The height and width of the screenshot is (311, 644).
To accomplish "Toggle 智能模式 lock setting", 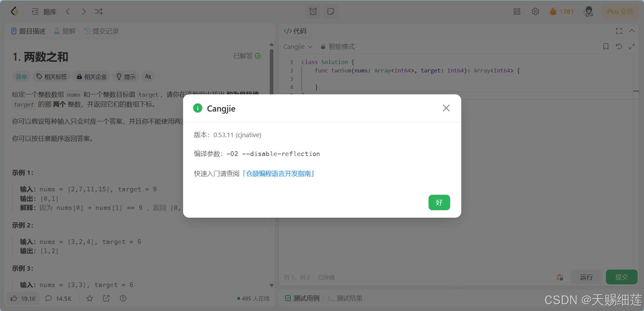I will [x=338, y=46].
